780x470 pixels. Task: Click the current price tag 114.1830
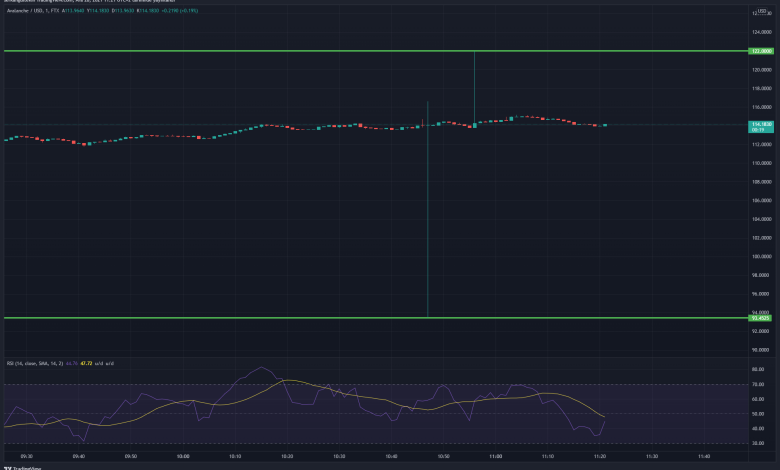(x=761, y=124)
